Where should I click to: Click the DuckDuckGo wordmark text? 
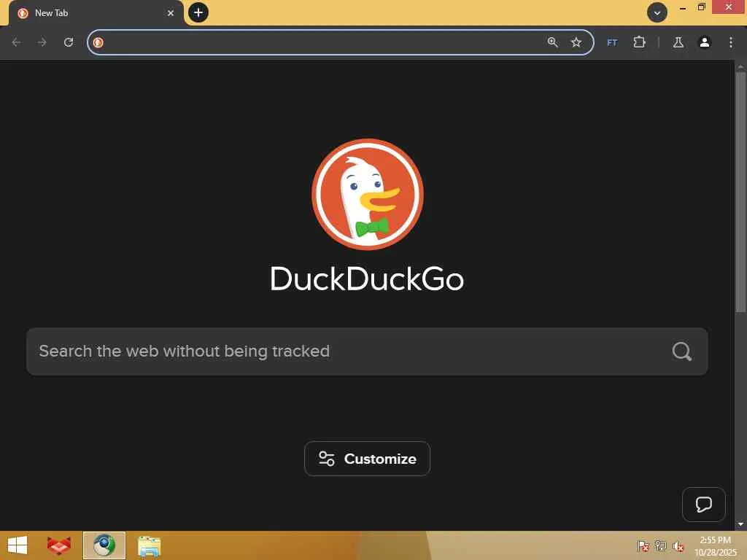[x=367, y=279]
